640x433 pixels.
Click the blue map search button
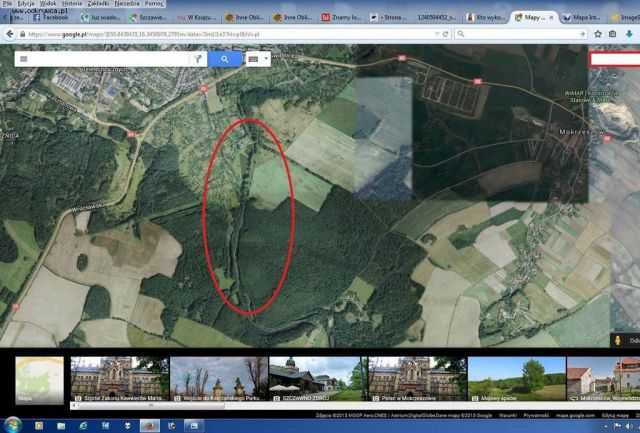[226, 59]
